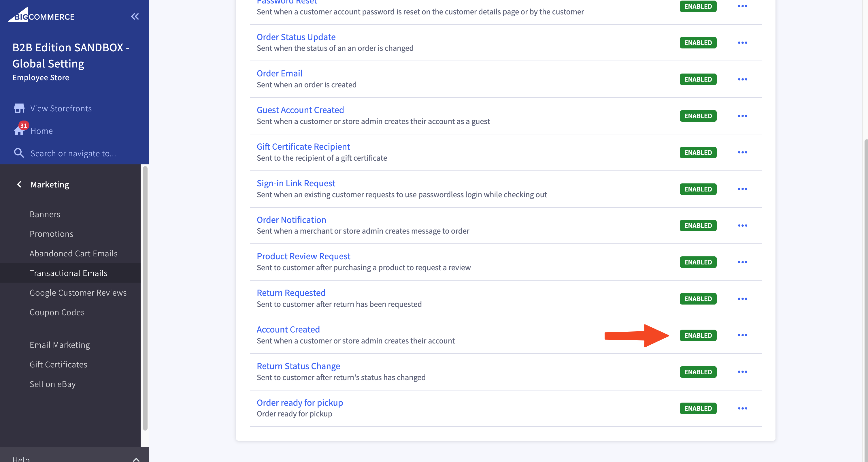Viewport: 868px width, 462px height.
Task: Click the ENABLED badge for Return Status Change
Action: [698, 372]
